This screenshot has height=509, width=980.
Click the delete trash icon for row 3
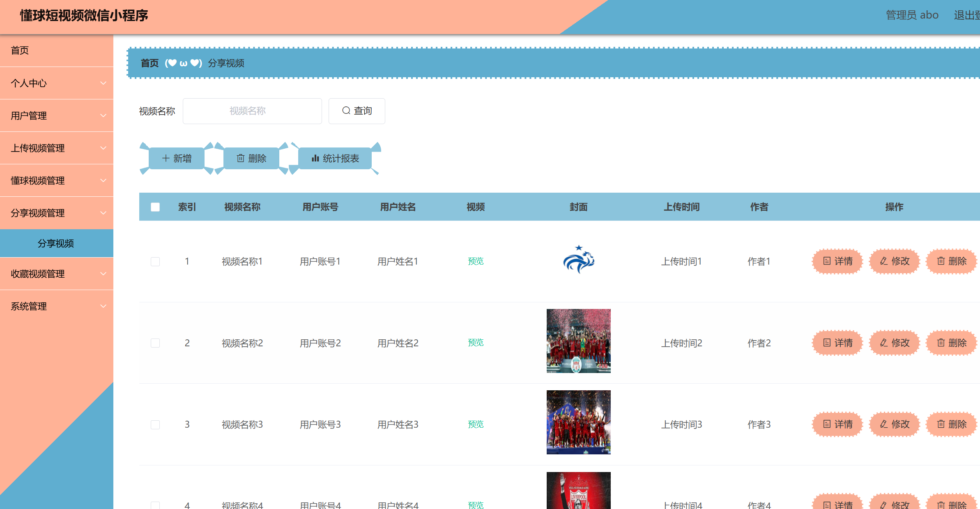click(941, 424)
